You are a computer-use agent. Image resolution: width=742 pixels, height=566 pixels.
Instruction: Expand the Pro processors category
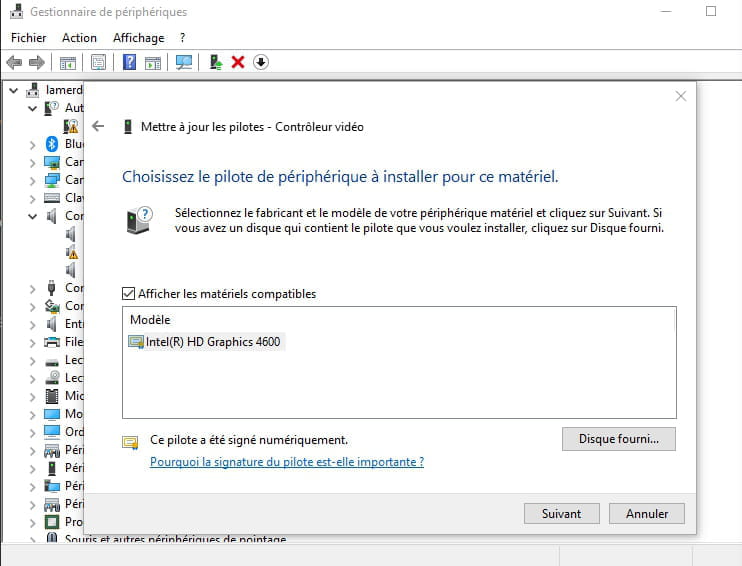coord(32,522)
